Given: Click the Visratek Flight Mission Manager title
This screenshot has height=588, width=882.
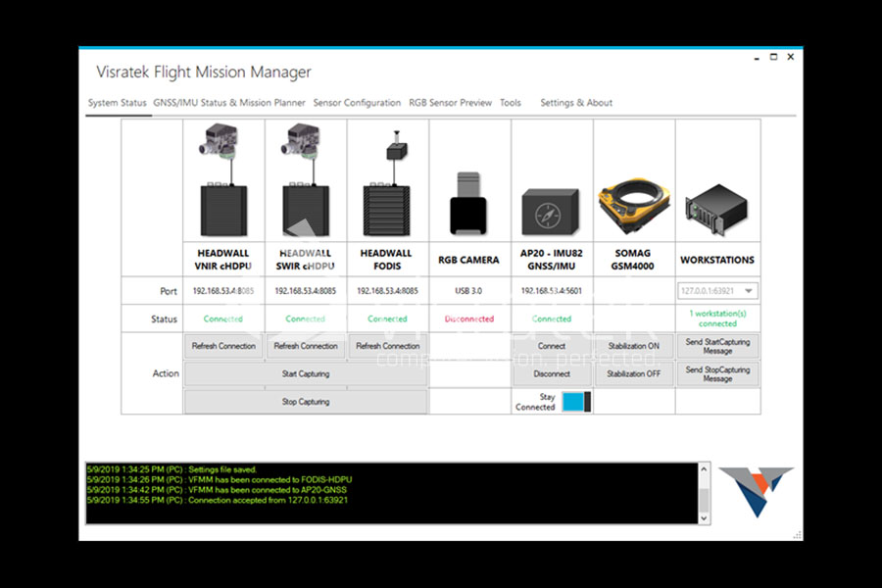Looking at the screenshot, I should point(204,72).
